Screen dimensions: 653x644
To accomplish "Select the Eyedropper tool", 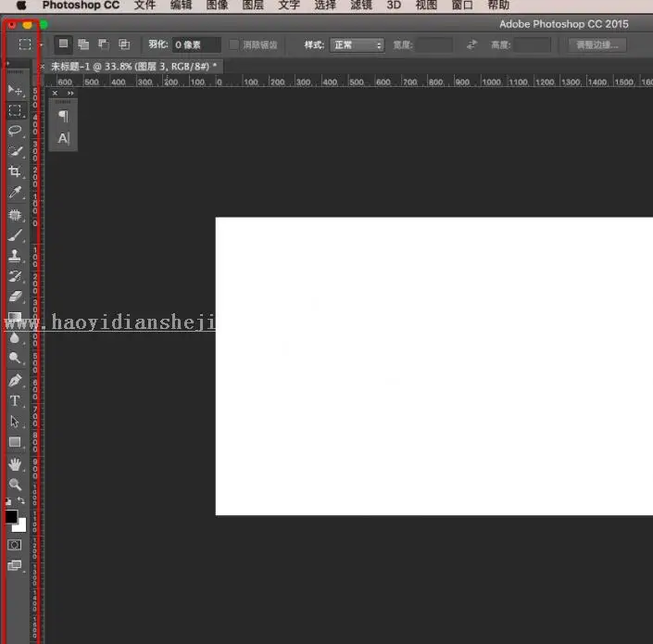I will [15, 192].
